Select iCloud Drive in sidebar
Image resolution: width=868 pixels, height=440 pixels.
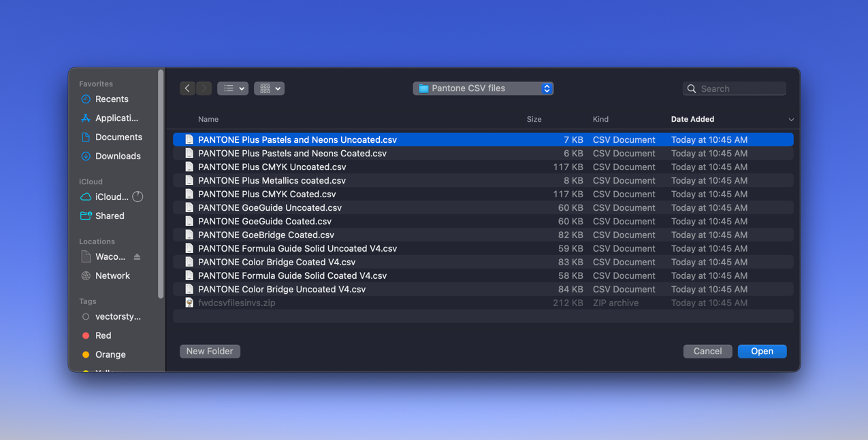(x=111, y=197)
